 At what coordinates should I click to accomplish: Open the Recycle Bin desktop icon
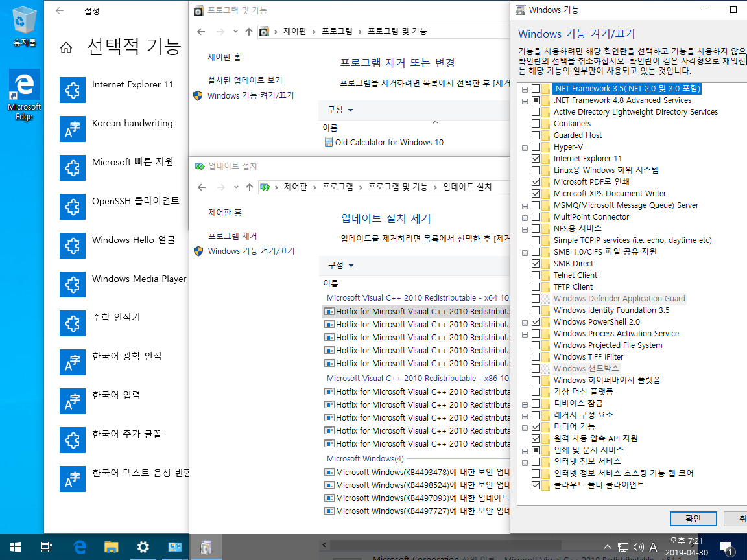point(24,27)
